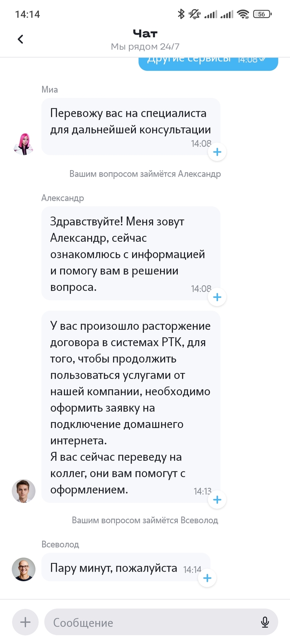290x644 pixels.
Task: Open Alexander's profile avatar
Action: (x=24, y=491)
